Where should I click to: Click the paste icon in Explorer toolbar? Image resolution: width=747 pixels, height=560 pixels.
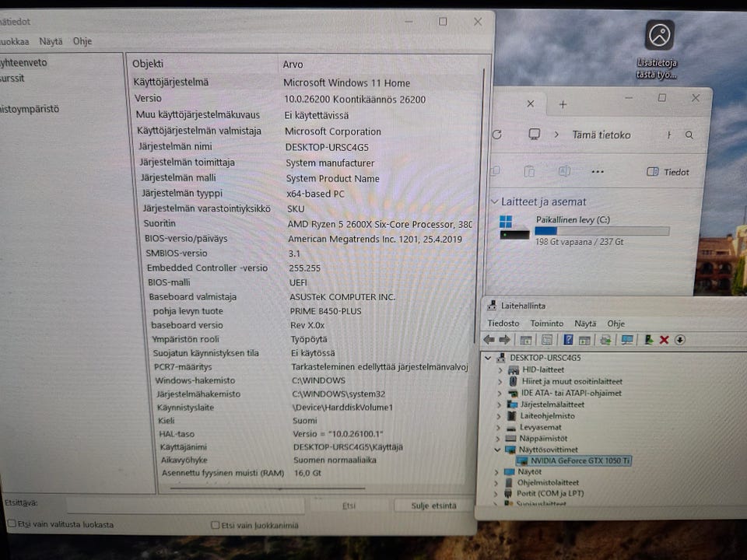click(529, 171)
